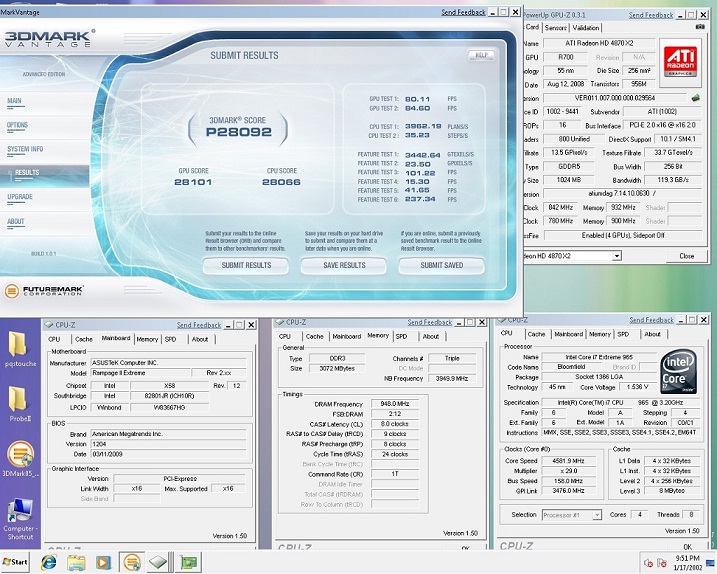The height and width of the screenshot is (574, 717).
Task: Click the DRAM Frequency field 948.0 MHz
Action: click(x=395, y=404)
